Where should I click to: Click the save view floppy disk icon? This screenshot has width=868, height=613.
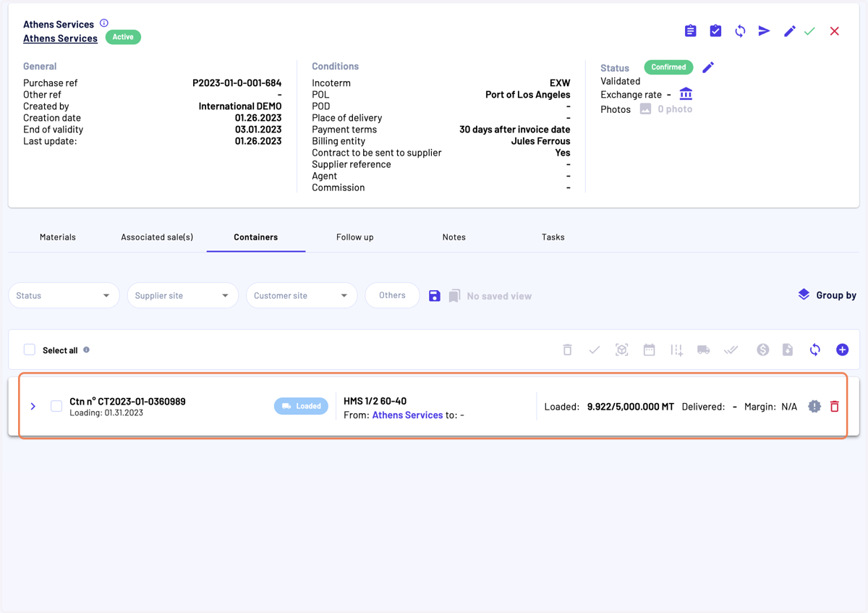435,296
